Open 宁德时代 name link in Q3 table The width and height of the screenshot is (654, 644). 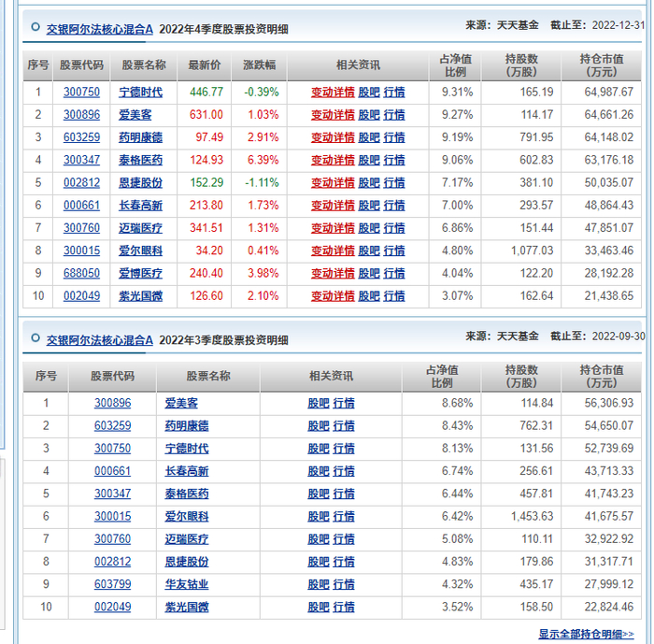(187, 449)
